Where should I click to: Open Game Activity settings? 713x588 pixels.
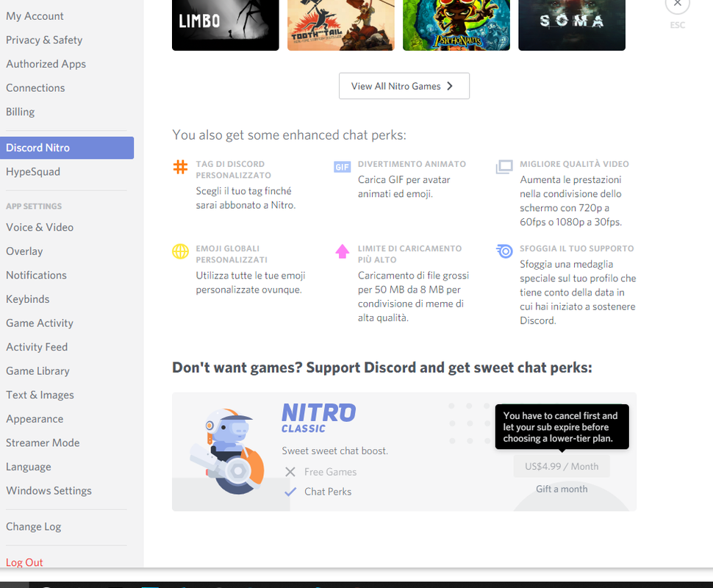pos(40,323)
